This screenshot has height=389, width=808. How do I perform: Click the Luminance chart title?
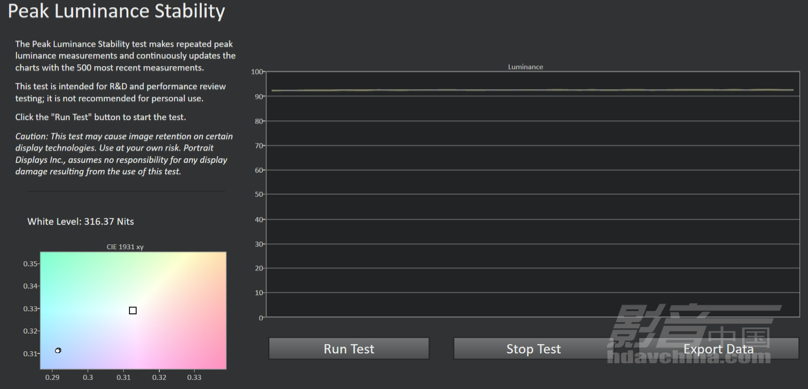point(525,67)
